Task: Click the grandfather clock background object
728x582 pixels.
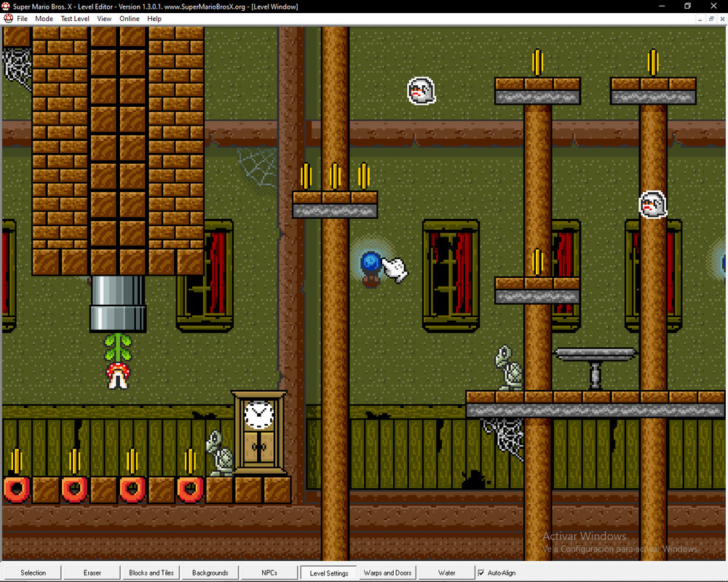Action: pos(259,433)
